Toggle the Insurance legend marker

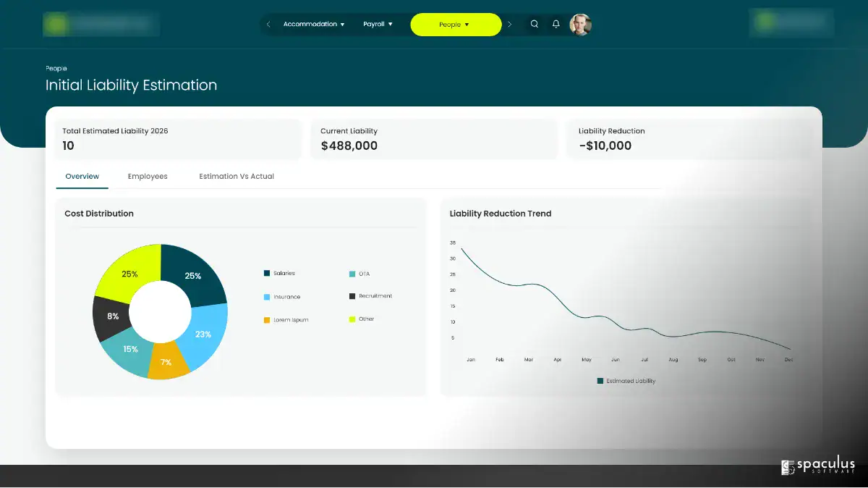(267, 297)
